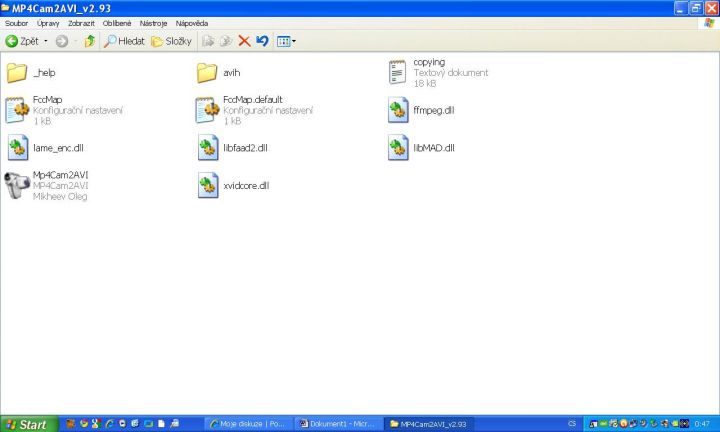Click the Views toolbar icon
This screenshot has width=720, height=432.
(x=283, y=41)
